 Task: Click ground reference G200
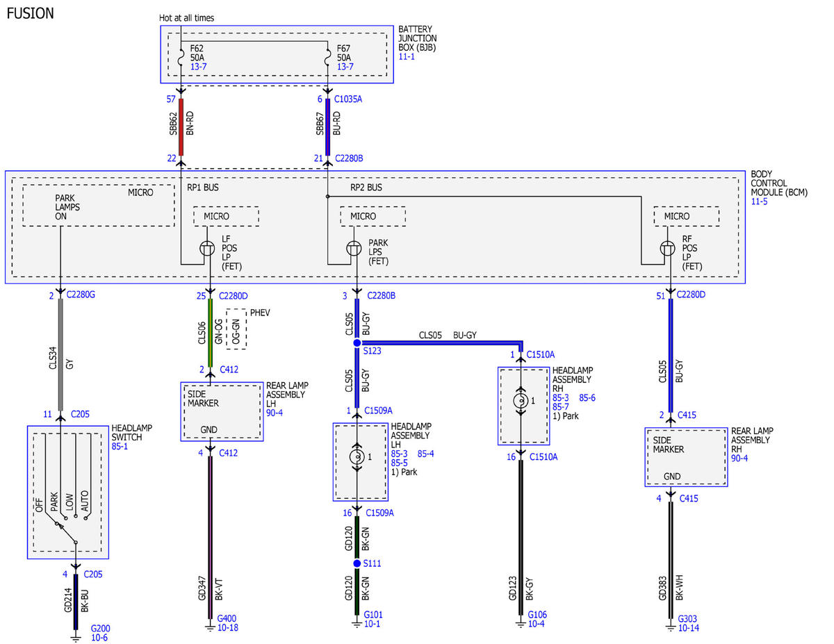click(x=100, y=628)
